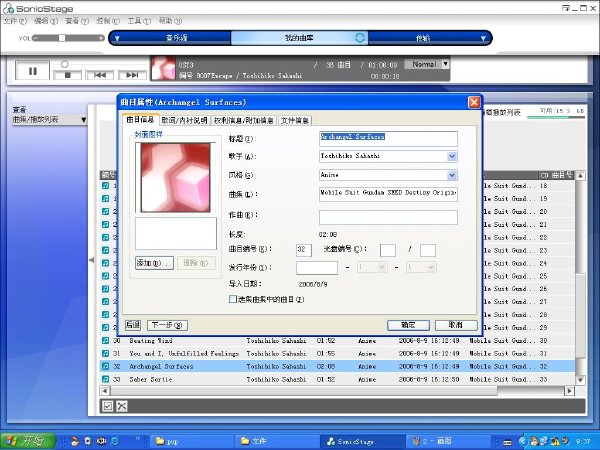
Task: Close the 曲目属性 dialog with X
Action: 474,102
